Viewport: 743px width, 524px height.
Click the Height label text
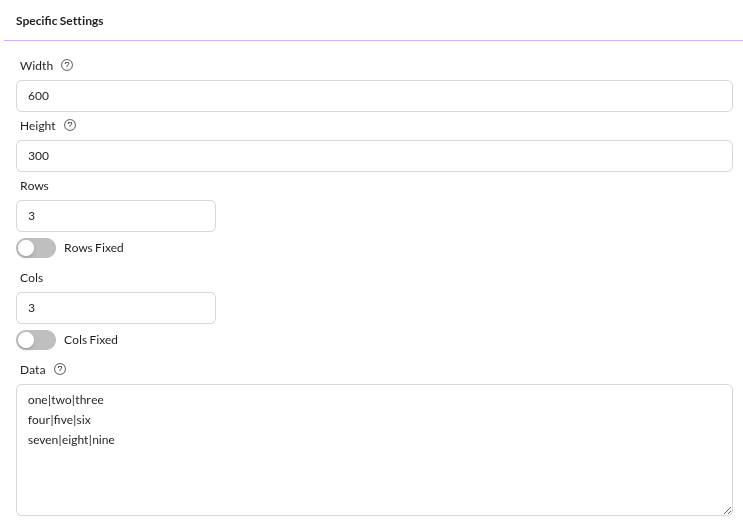tap(38, 126)
